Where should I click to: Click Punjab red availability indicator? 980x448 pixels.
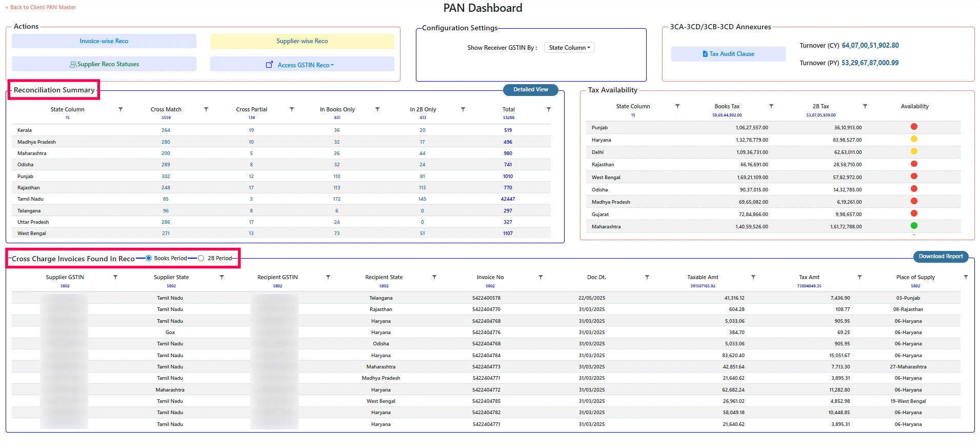(x=914, y=127)
